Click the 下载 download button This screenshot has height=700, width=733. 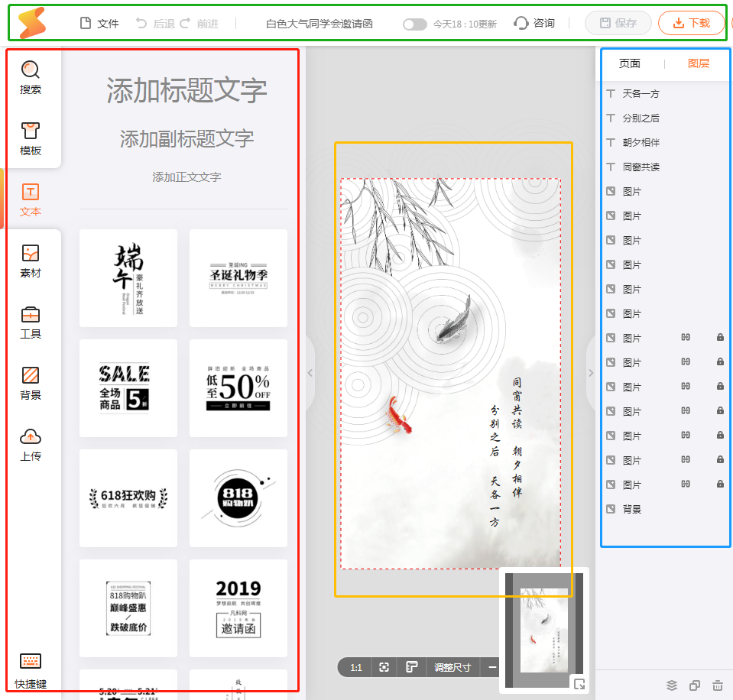[x=692, y=23]
